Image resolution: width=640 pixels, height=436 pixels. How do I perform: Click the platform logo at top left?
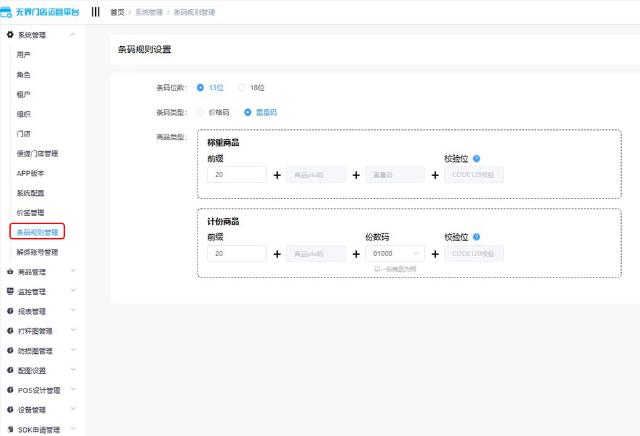pyautogui.click(x=40, y=12)
